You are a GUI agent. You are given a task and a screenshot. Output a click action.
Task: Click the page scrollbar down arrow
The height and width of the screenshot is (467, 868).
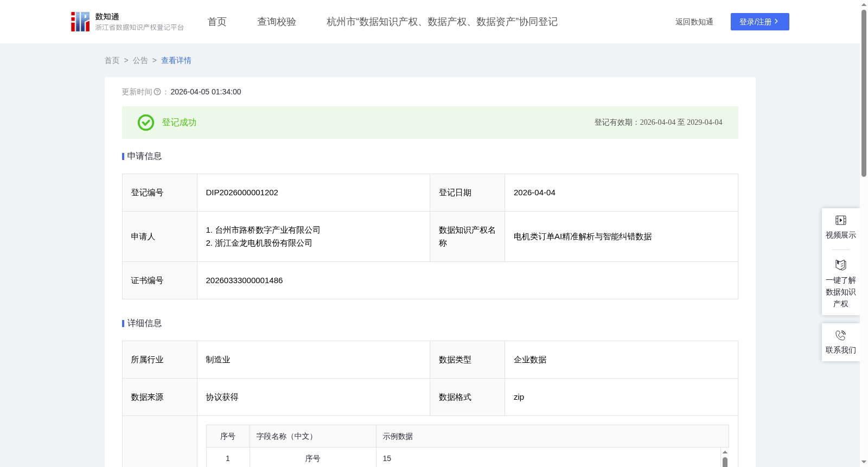click(x=864, y=462)
